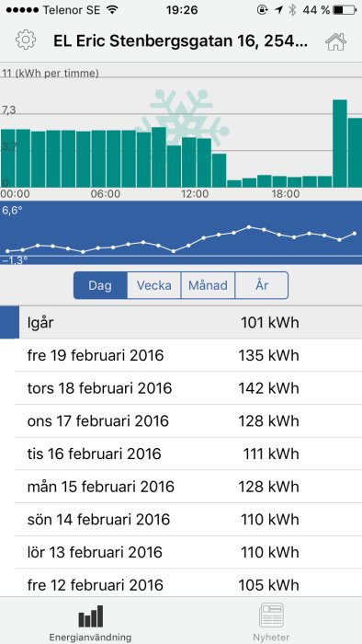Viewport: 362px width, 644px height.
Task: Tap the tallest bar in the hourly chart
Action: click(x=340, y=144)
